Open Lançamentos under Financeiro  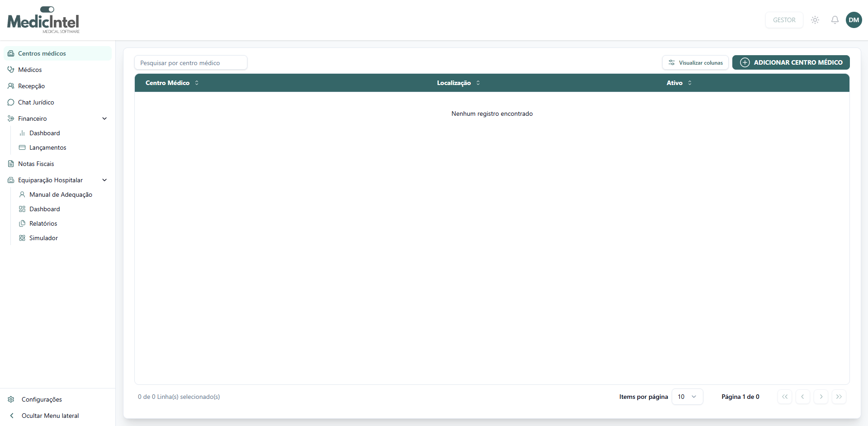[x=48, y=147]
